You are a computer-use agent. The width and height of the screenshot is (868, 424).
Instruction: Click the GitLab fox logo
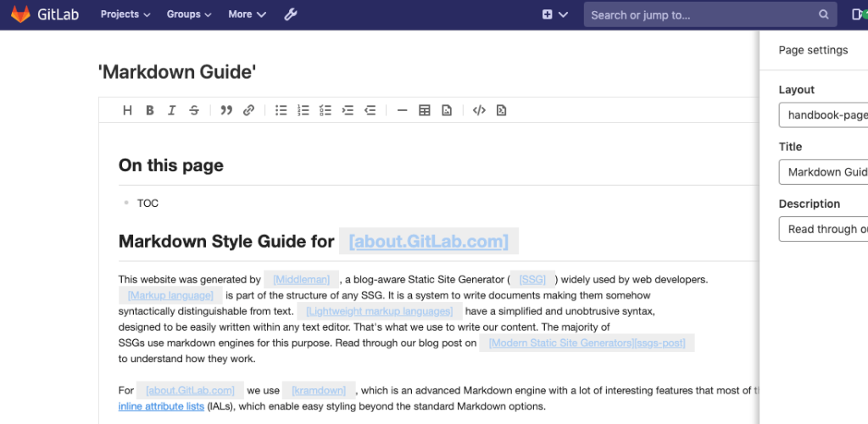click(20, 14)
